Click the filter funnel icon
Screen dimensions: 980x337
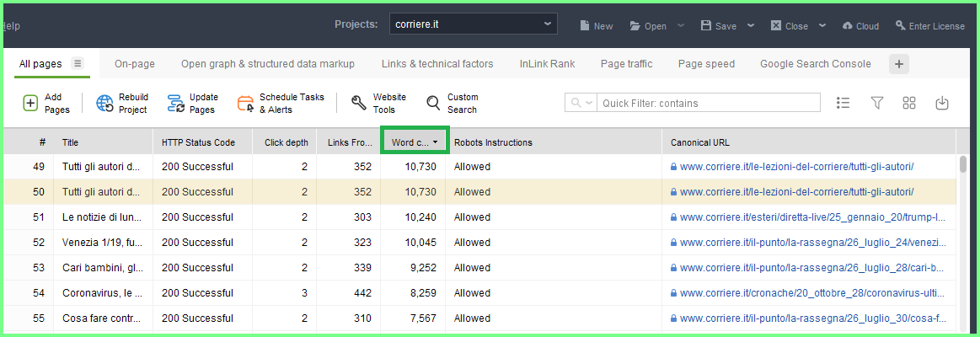click(877, 103)
